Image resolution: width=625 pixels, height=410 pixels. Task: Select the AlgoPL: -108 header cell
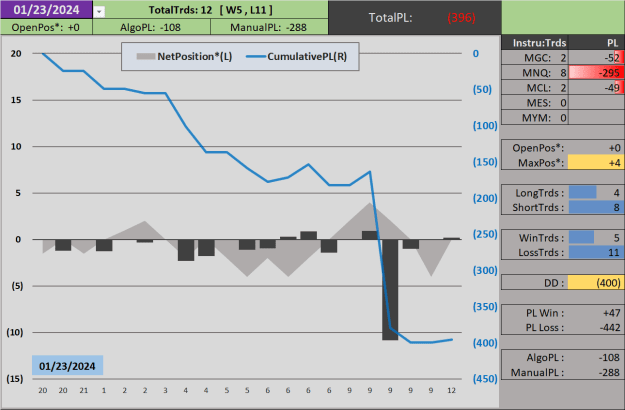(x=151, y=27)
